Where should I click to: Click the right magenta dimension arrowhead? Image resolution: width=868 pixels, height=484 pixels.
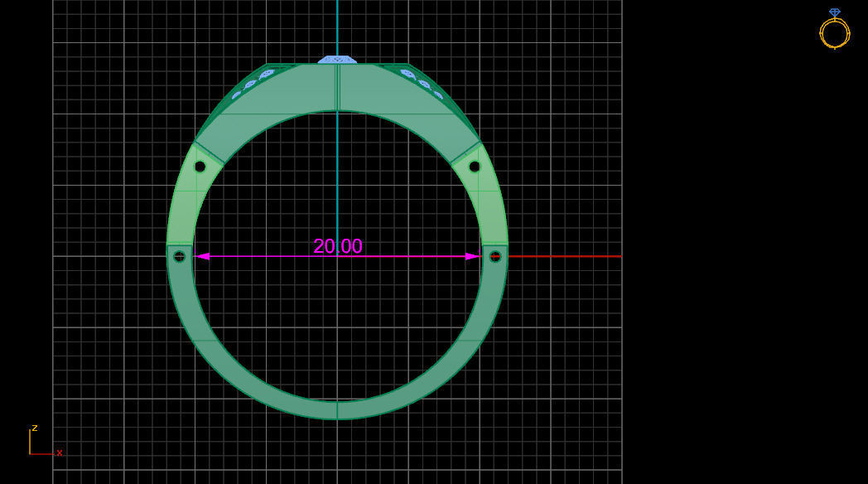pyautogui.click(x=473, y=256)
